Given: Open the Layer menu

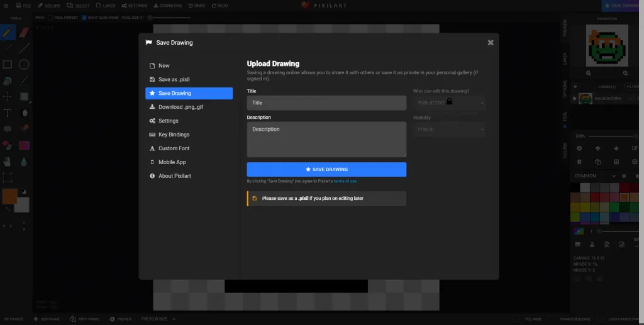Looking at the screenshot, I should [106, 6].
